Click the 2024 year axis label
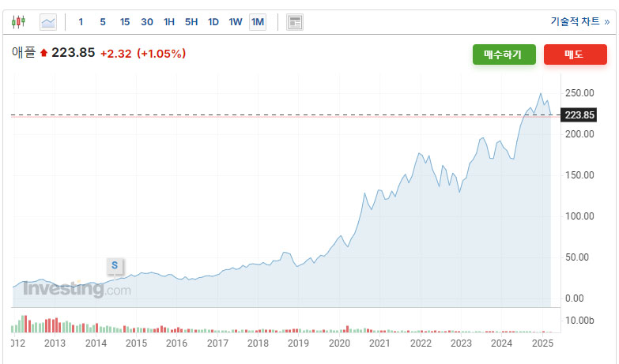The width and height of the screenshot is (619, 364). (501, 343)
